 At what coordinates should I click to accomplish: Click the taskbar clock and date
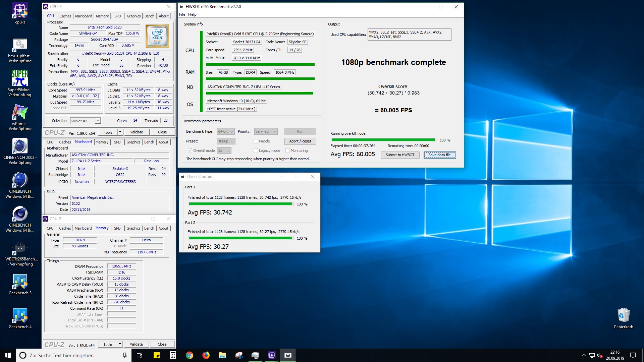[x=615, y=355]
